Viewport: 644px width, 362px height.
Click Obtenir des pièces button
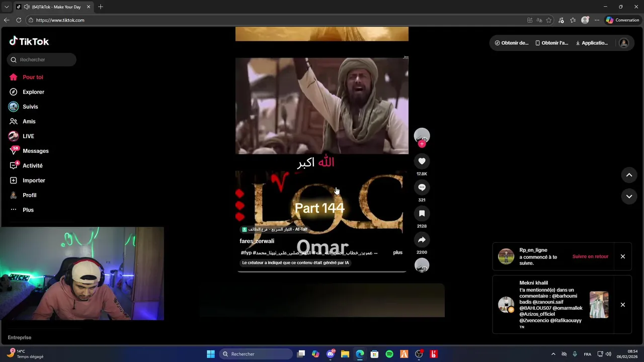[x=511, y=43]
